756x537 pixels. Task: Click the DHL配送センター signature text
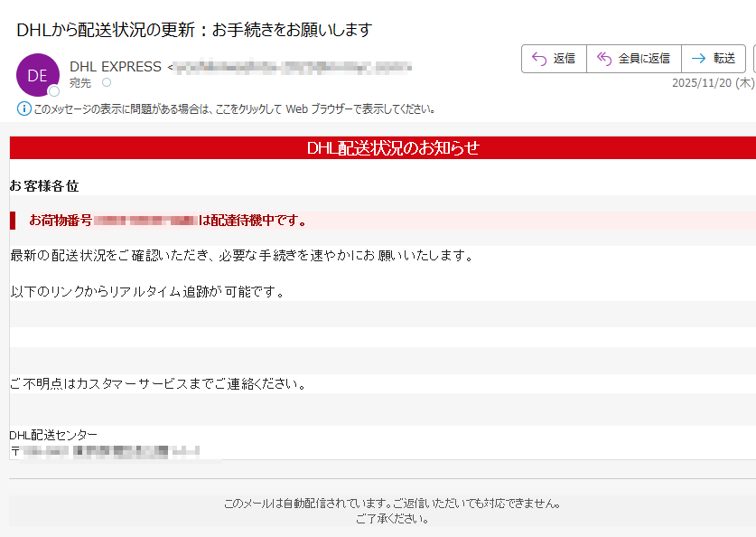click(53, 435)
